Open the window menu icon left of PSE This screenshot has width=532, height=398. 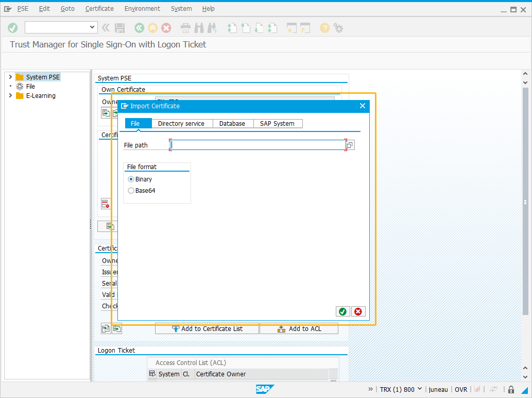coord(8,9)
